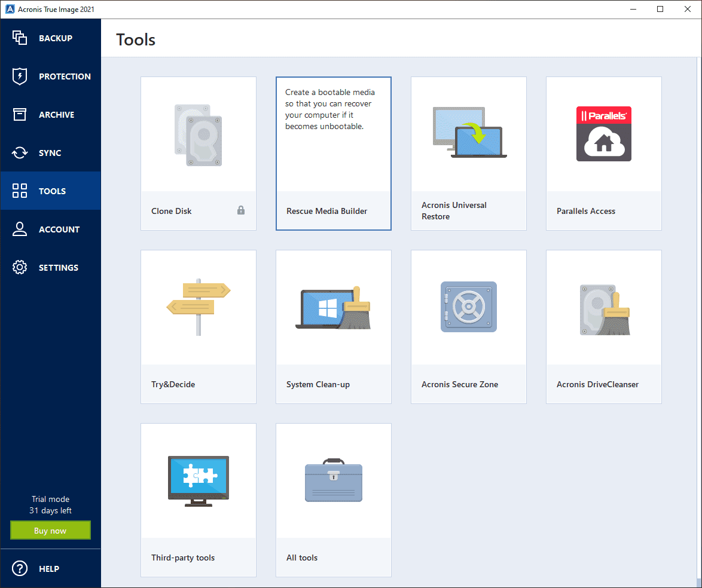
Task: Click the Clone Disk label
Action: (x=172, y=211)
